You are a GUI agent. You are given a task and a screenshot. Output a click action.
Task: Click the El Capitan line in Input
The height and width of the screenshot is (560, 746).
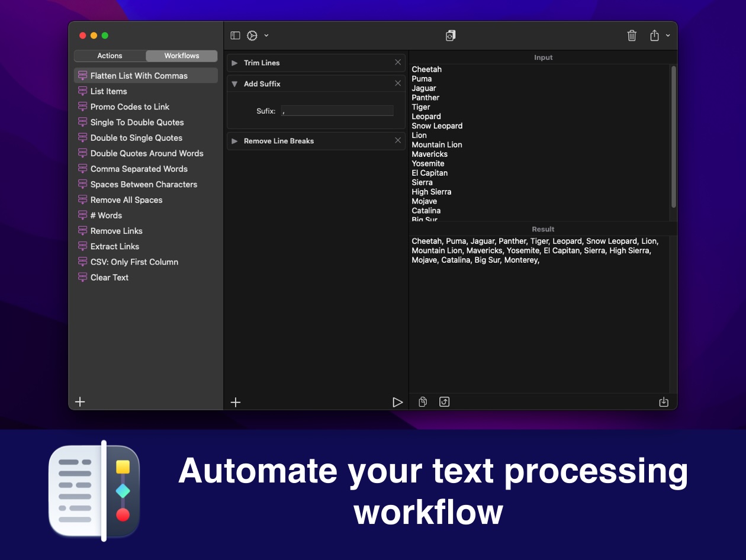[x=429, y=173]
